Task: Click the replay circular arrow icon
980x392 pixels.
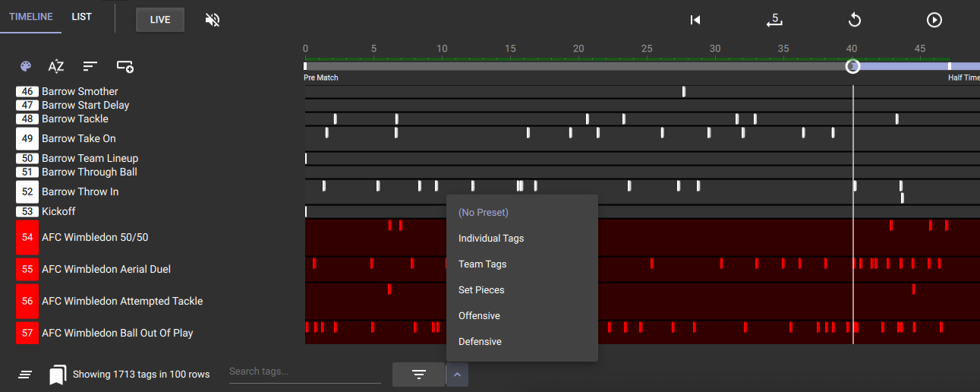Action: coord(855,20)
